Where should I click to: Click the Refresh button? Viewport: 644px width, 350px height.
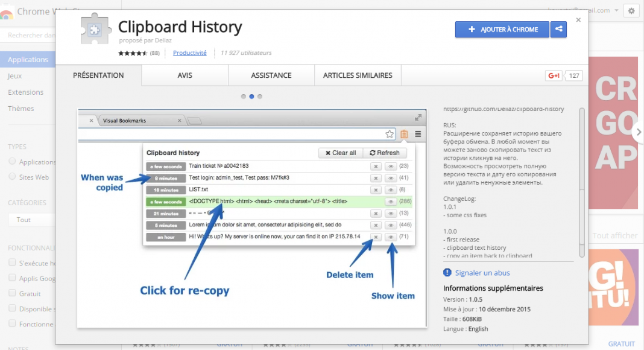coord(385,153)
